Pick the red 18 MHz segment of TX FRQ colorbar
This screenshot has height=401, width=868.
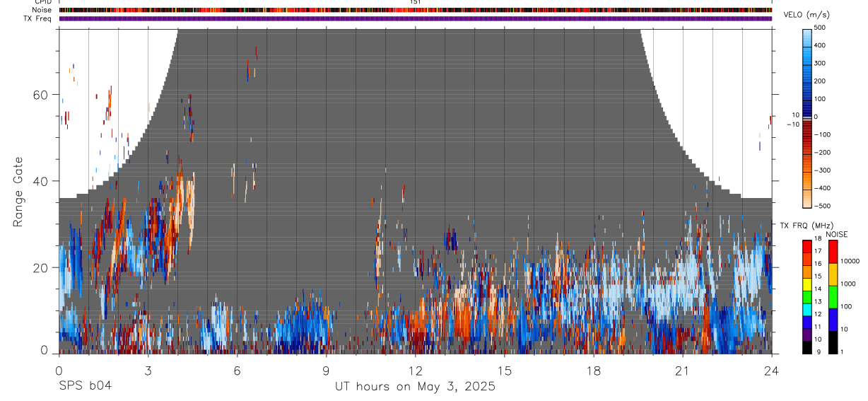click(808, 245)
